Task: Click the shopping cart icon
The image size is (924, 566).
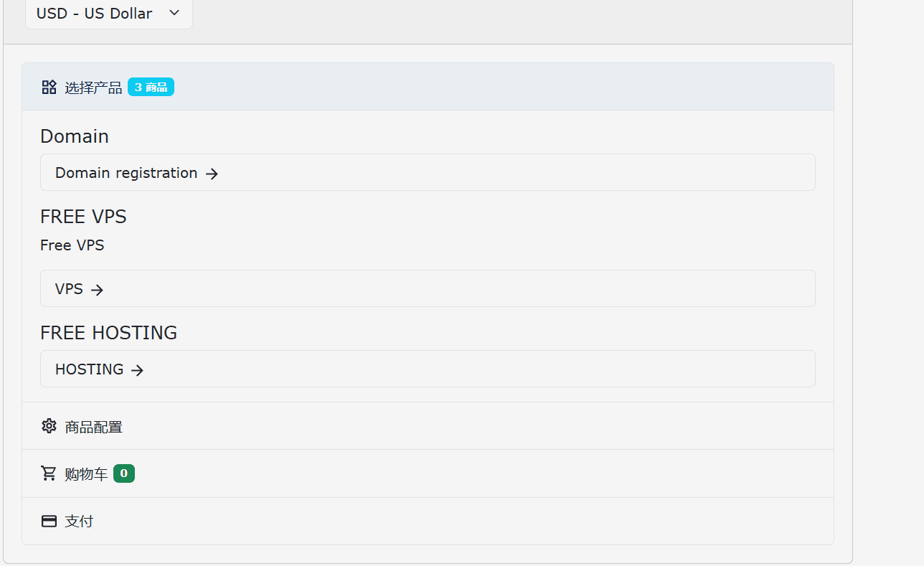Action: click(x=49, y=473)
